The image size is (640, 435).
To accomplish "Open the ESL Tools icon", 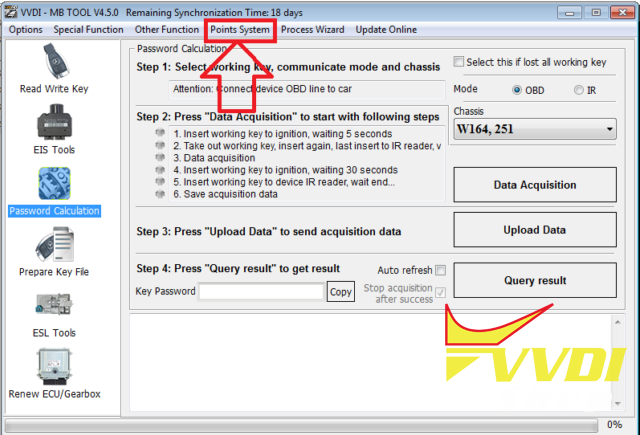I will point(54,305).
